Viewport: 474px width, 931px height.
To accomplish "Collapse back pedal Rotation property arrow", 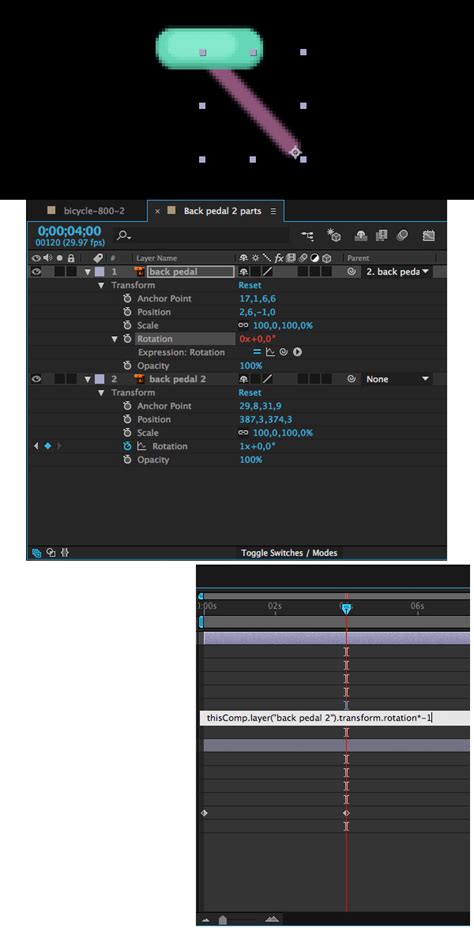I will point(115,339).
